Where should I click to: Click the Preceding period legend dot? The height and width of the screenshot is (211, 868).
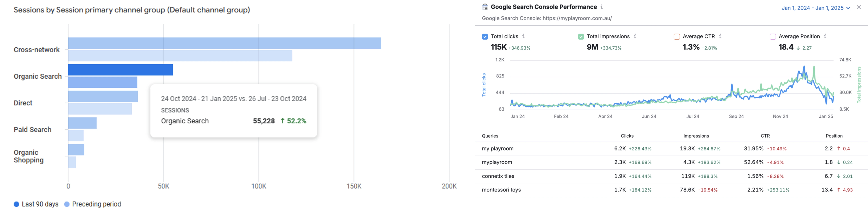pos(67,204)
